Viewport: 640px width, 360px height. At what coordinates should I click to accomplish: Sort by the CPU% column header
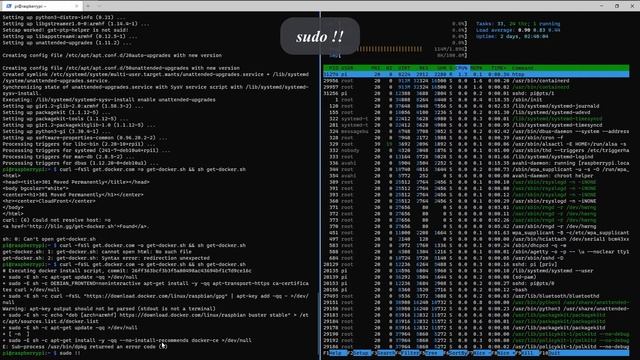click(x=461, y=68)
